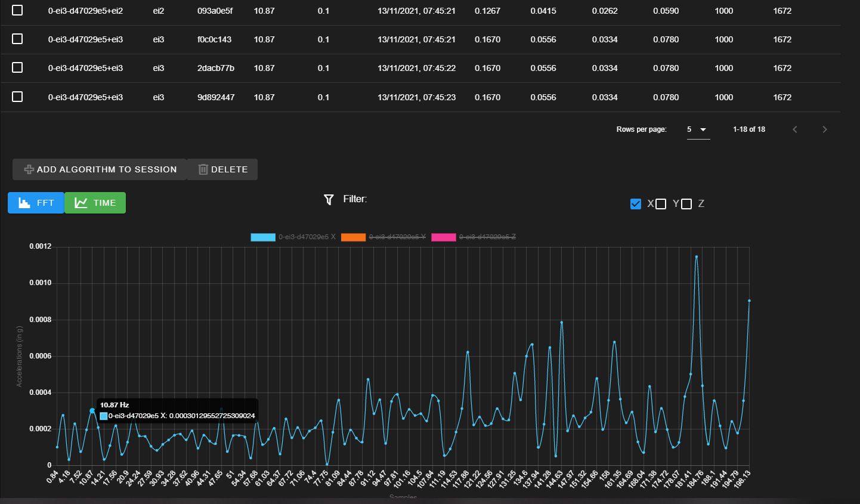
Task: Switch to TIME view
Action: [95, 203]
